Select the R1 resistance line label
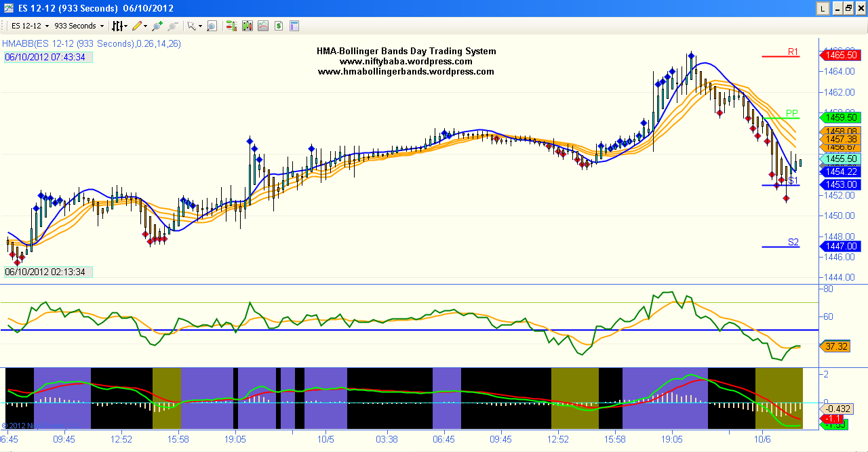868x452 pixels. [793, 52]
